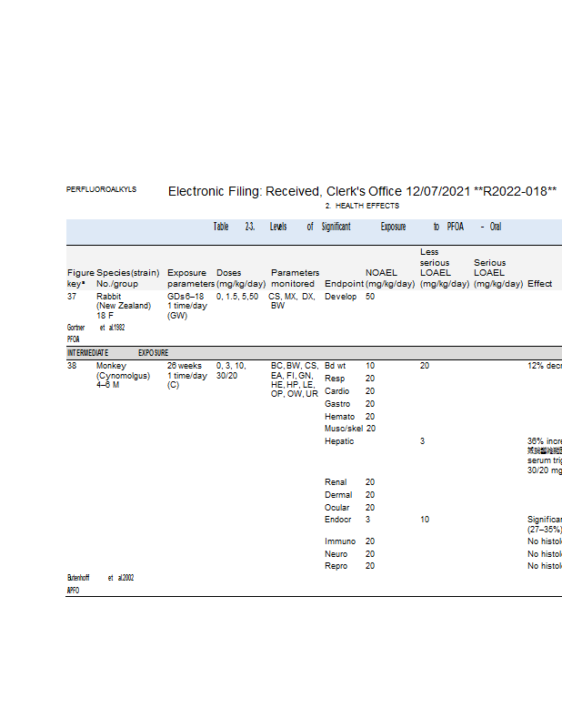Image resolution: width=562 pixels, height=728 pixels.
Task: Click the '2. HEALTH EFFECTS' section heading
Action: (362, 206)
